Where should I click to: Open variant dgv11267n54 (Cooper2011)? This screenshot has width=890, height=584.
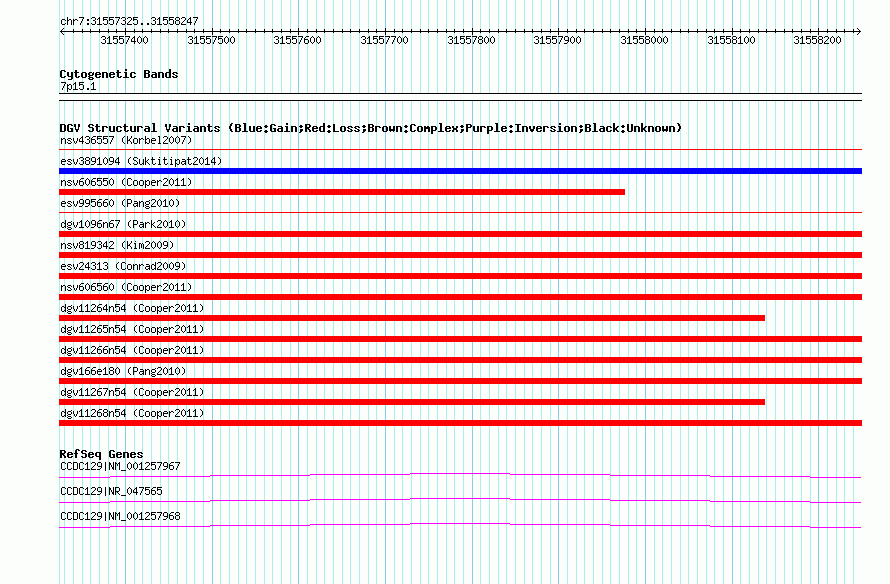tap(132, 392)
